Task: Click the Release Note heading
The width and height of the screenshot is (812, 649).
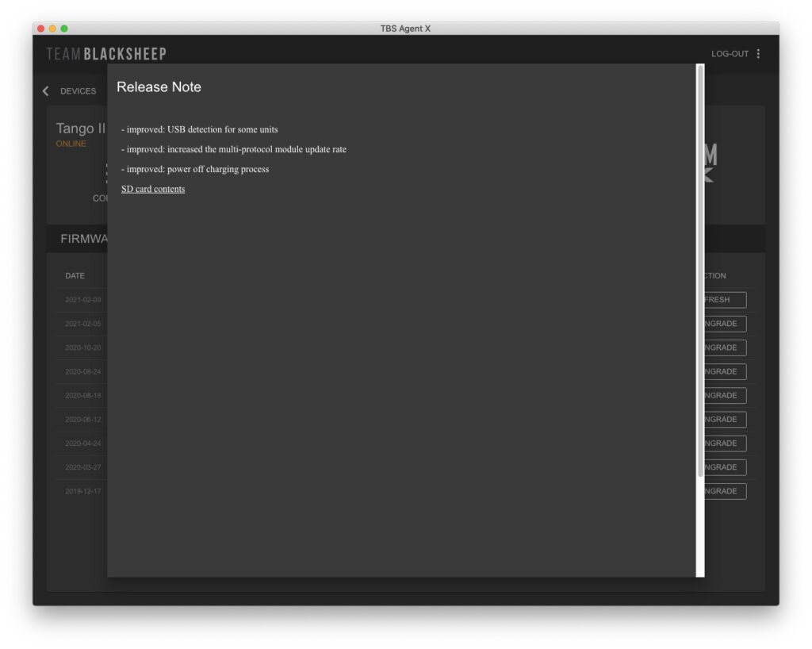Action: 159,87
